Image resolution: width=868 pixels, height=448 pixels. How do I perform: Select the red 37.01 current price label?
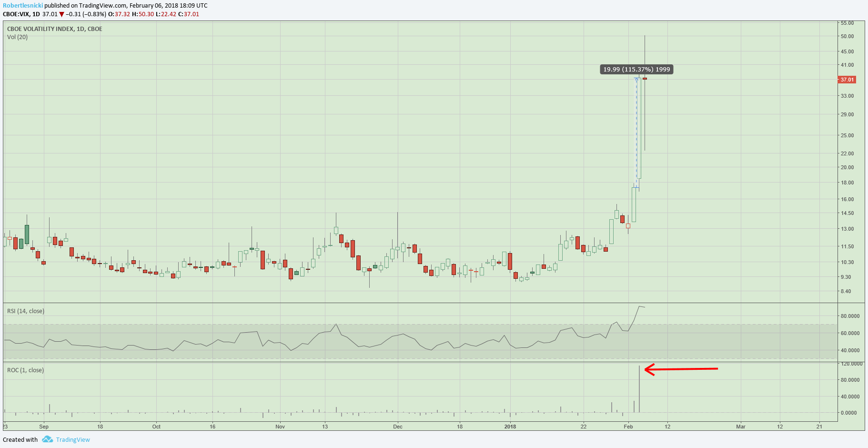pyautogui.click(x=847, y=80)
